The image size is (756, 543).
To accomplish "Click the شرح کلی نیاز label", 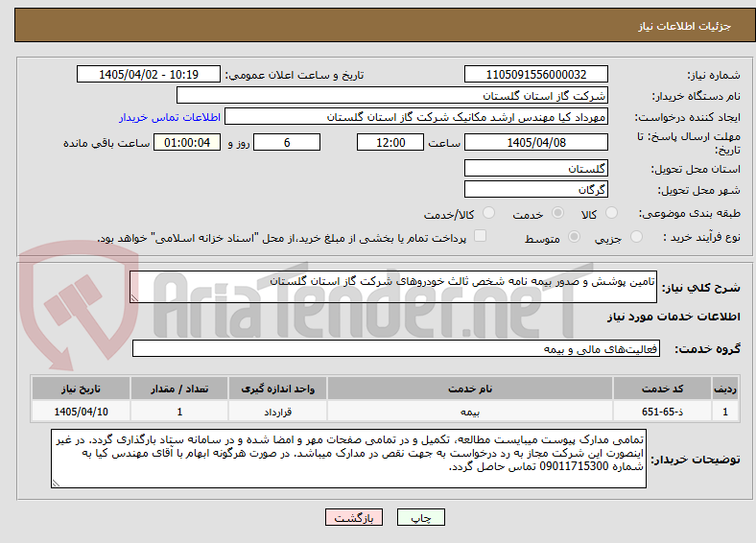I will tap(700, 288).
